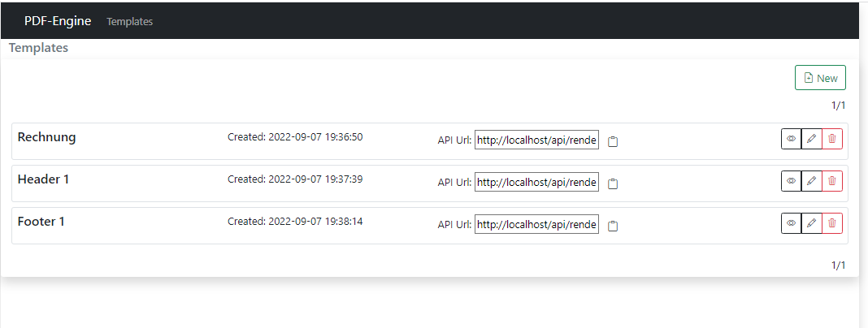Open the Templates navigation menu item
The height and width of the screenshot is (328, 868).
click(129, 22)
